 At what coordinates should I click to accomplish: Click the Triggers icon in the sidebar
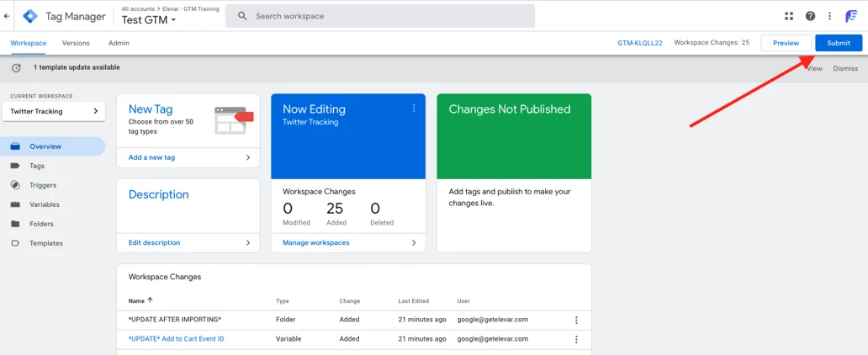pos(15,185)
